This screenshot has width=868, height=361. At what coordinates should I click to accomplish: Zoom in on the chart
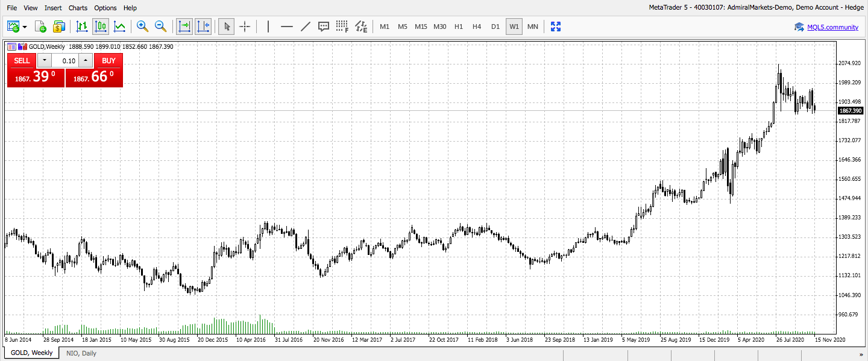click(x=142, y=27)
